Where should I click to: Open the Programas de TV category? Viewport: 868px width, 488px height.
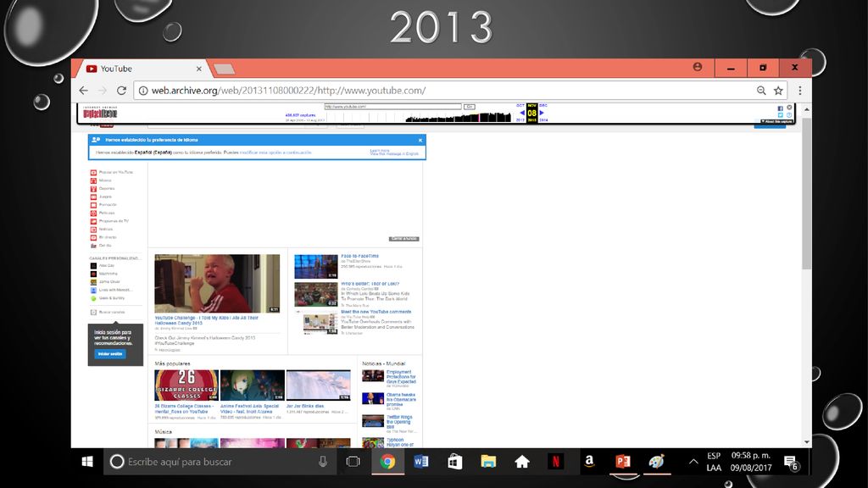tap(109, 221)
